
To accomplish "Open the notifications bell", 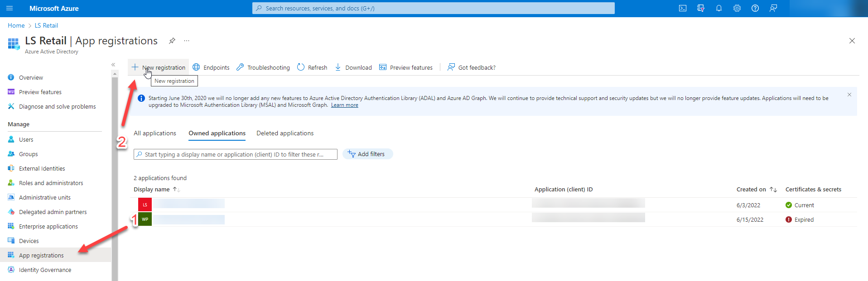I will pos(719,8).
